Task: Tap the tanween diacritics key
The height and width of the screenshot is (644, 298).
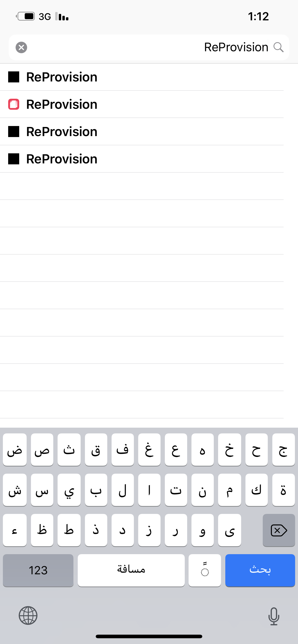Action: tap(205, 570)
